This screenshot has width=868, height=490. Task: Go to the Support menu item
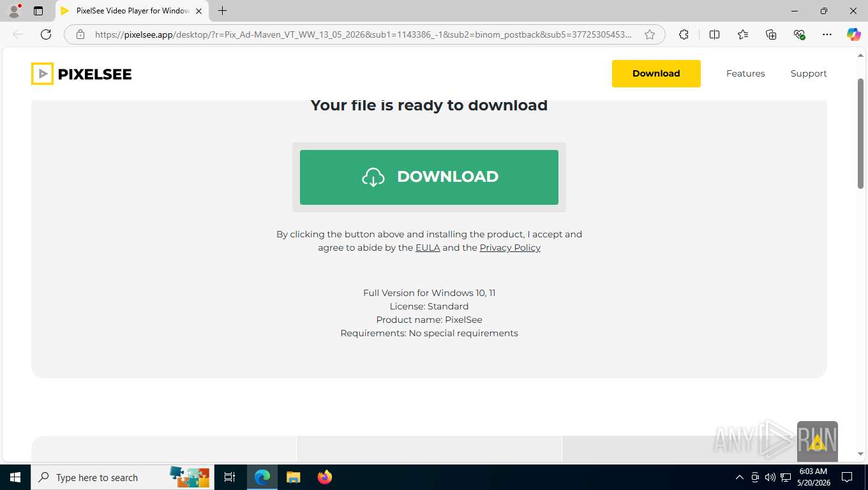coord(809,73)
